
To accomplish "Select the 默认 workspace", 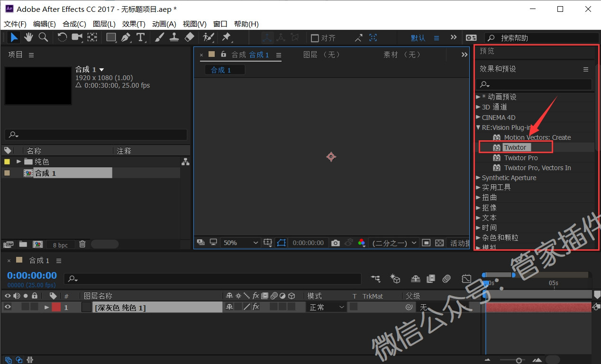I will 418,38.
